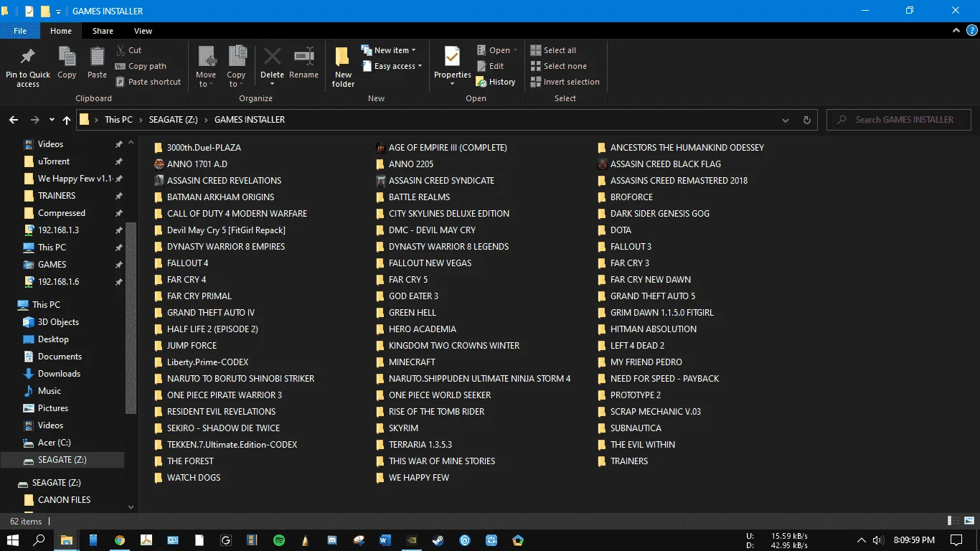The height and width of the screenshot is (551, 980).
Task: Open Spotify from the taskbar
Action: point(279,540)
